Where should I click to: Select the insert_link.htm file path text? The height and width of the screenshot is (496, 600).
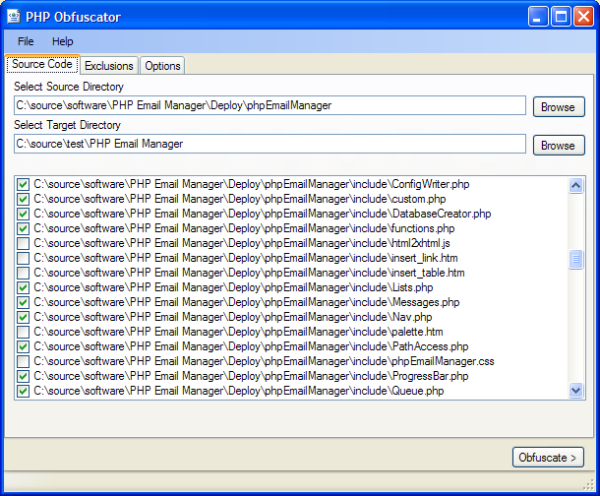246,258
